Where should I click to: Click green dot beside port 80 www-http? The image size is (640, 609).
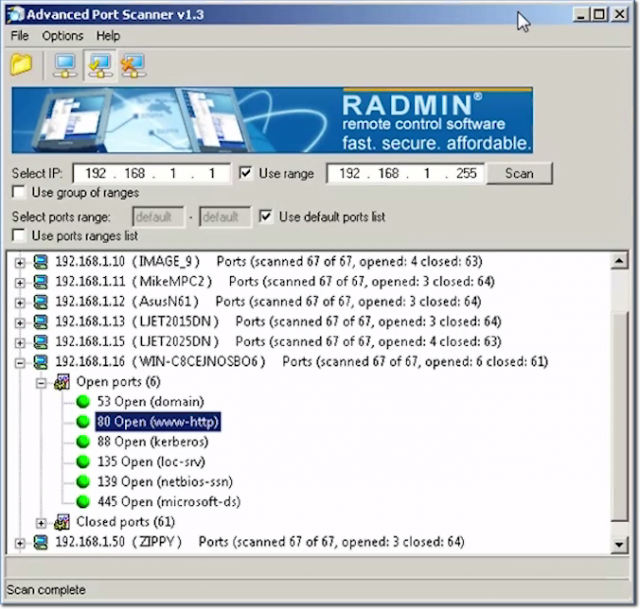point(83,422)
